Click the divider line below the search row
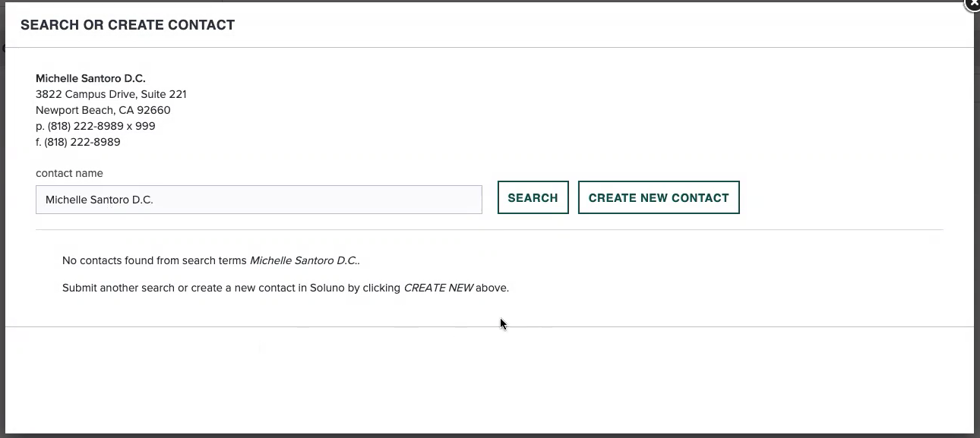The height and width of the screenshot is (438, 980). click(488, 229)
